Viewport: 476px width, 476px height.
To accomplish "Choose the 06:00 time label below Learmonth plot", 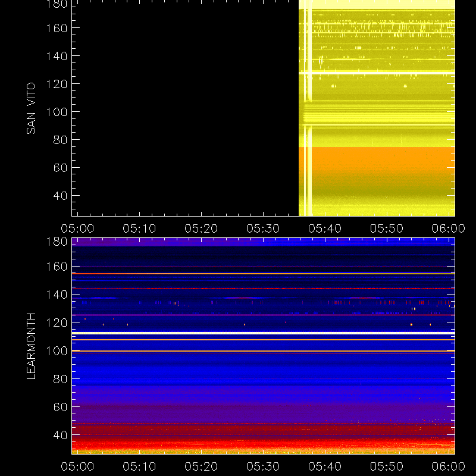I will [x=449, y=466].
